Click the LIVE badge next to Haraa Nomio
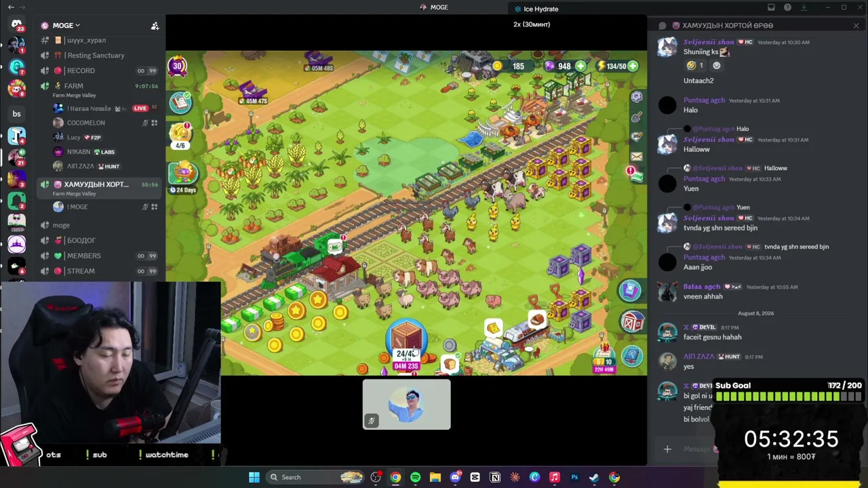This screenshot has height=488, width=868. (x=140, y=108)
